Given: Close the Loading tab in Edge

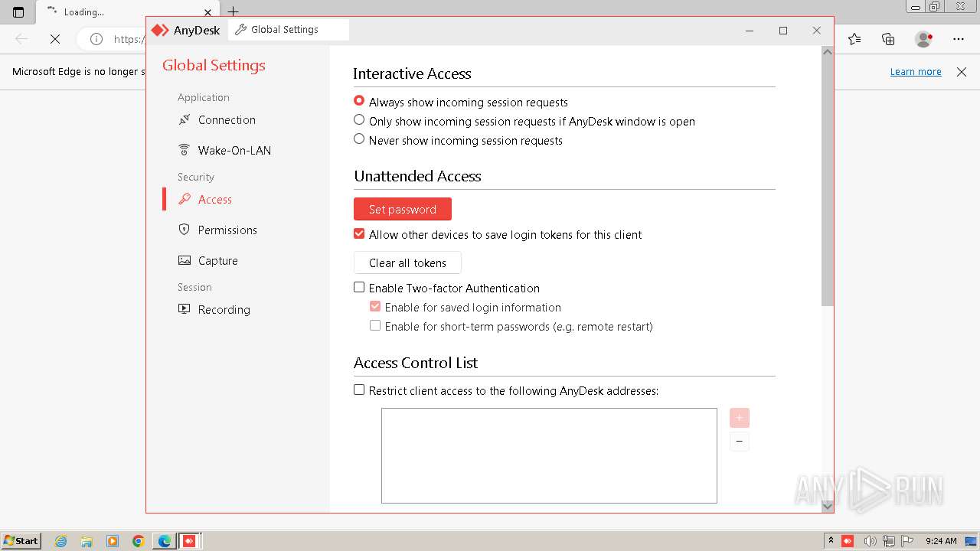Looking at the screenshot, I should [x=207, y=12].
